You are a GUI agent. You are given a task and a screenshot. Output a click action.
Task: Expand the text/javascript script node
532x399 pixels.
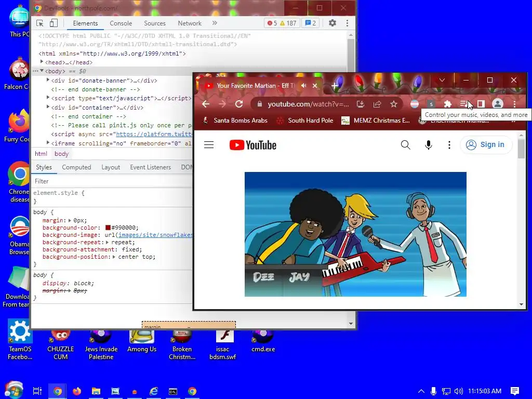tap(48, 98)
